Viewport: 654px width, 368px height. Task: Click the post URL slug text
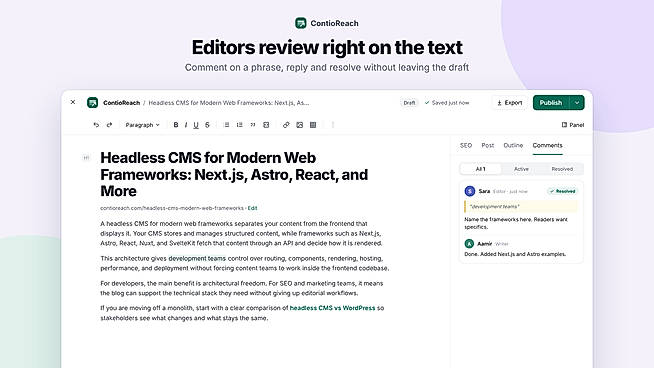click(172, 208)
